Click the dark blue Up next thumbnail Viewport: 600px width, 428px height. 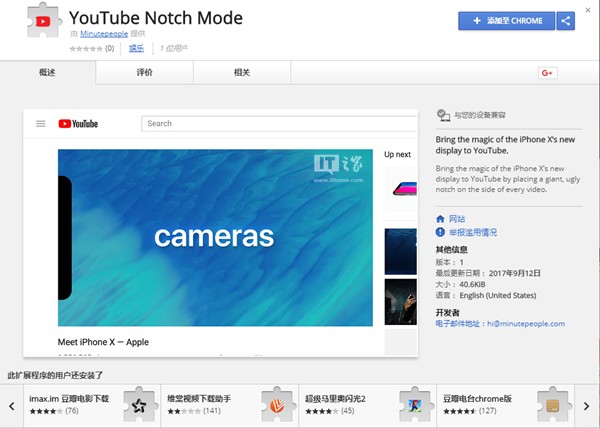pyautogui.click(x=401, y=251)
